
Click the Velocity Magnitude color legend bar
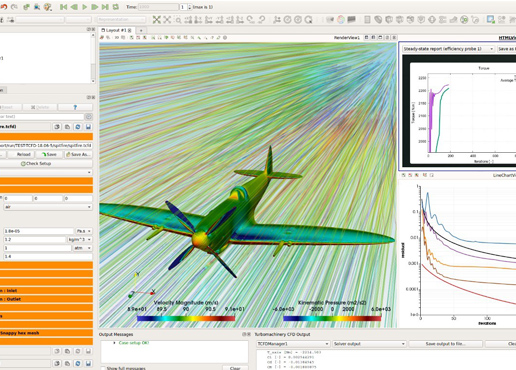[186, 318]
